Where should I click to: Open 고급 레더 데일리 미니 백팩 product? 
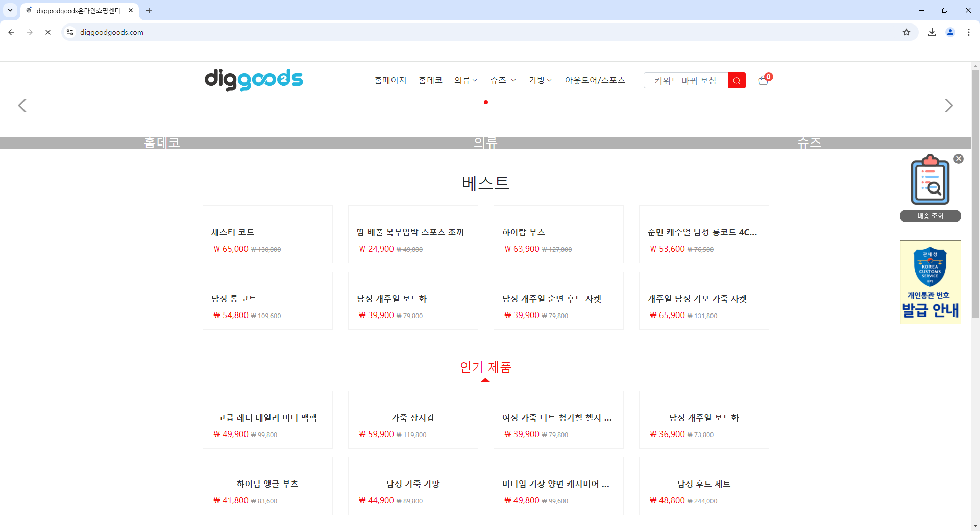pyautogui.click(x=267, y=418)
